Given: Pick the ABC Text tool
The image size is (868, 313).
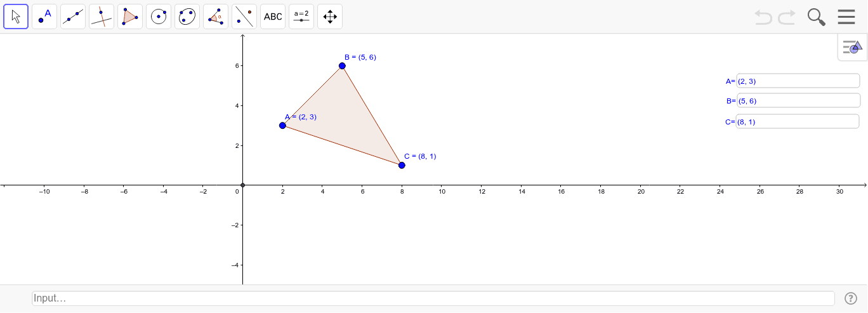Looking at the screenshot, I should coord(273,17).
